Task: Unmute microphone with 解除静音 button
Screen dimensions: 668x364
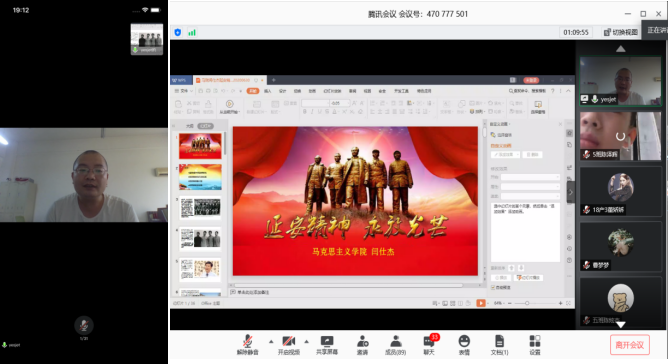Action: pyautogui.click(x=248, y=345)
